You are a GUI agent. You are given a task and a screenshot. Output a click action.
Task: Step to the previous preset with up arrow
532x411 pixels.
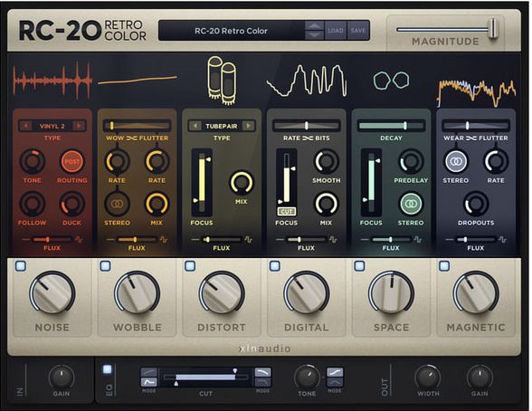coord(315,25)
